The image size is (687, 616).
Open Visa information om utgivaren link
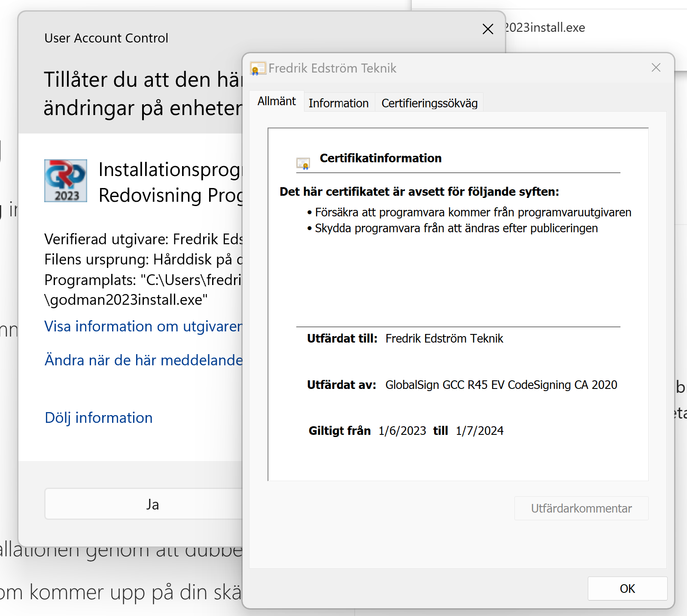click(x=143, y=326)
